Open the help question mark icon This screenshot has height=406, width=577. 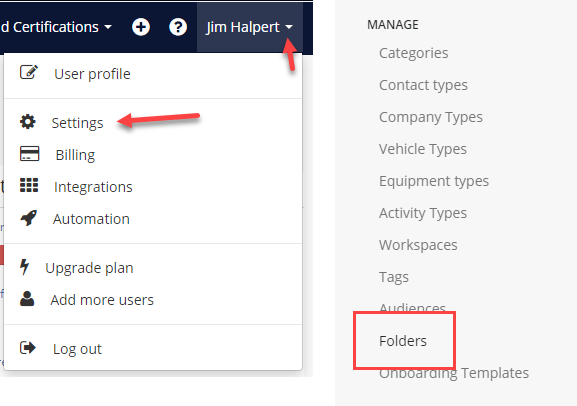pos(178,27)
